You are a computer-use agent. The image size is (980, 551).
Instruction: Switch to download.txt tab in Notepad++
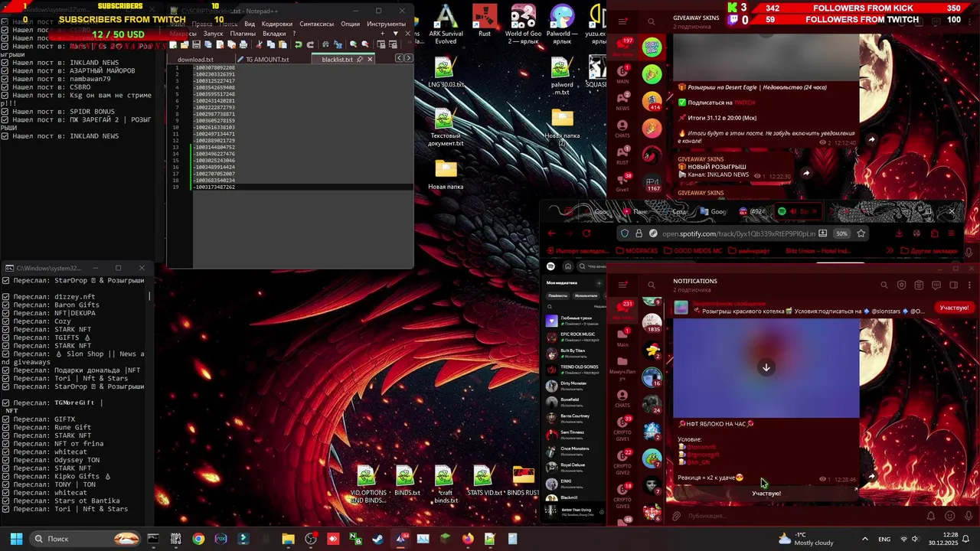pyautogui.click(x=195, y=60)
